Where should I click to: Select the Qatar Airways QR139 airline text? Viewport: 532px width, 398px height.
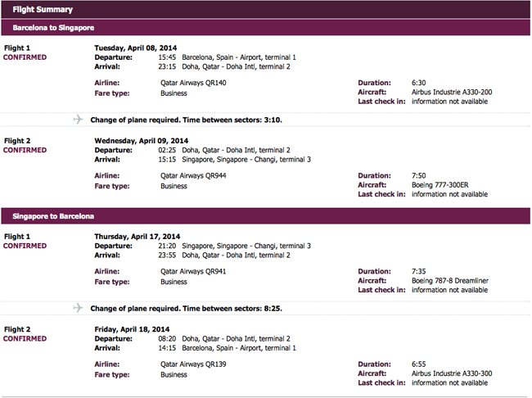(192, 364)
